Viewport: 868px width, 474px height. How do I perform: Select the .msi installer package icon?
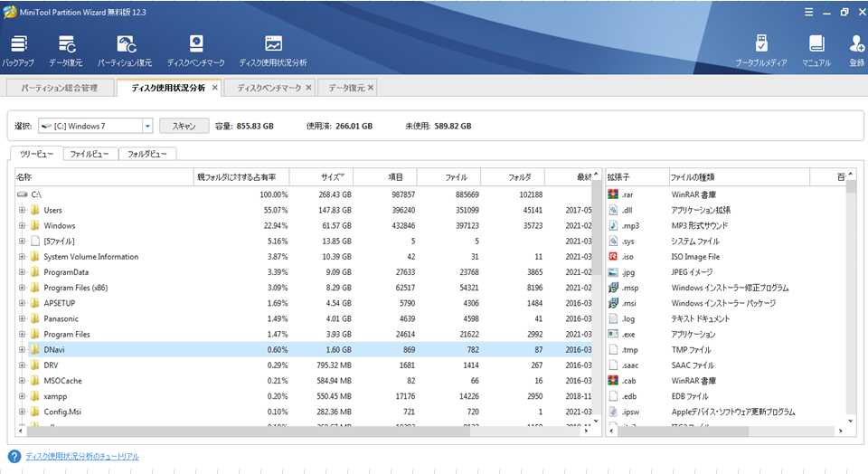click(x=613, y=303)
